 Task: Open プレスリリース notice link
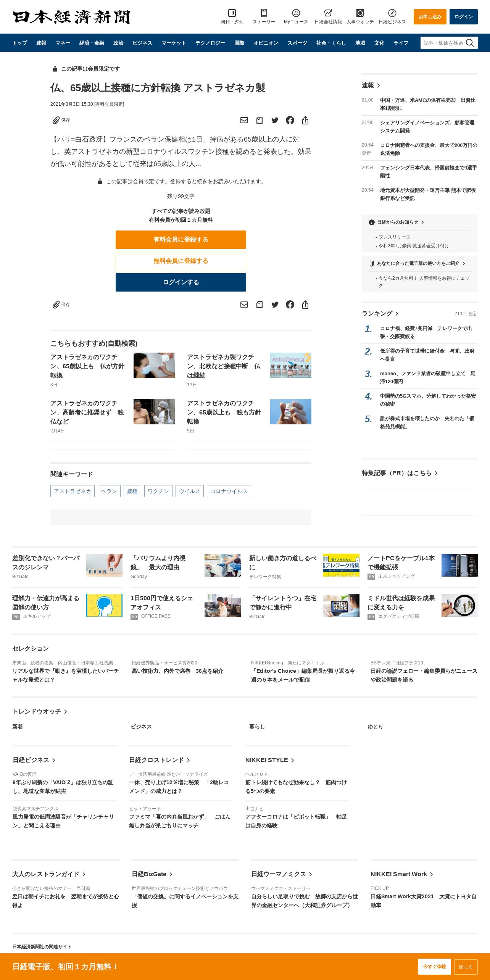pyautogui.click(x=394, y=237)
